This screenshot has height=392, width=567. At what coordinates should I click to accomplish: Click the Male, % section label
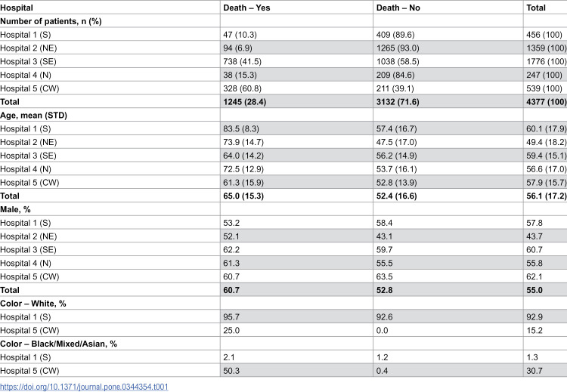[x=16, y=209]
